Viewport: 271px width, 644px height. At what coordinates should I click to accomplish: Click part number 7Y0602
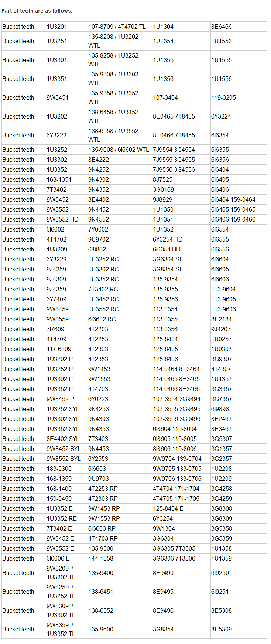pos(98,229)
